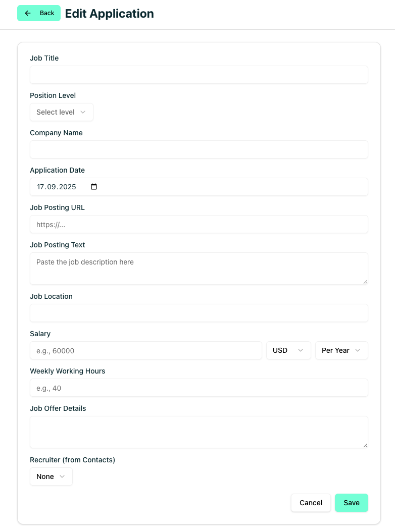Click the Application Date field value

[x=56, y=187]
